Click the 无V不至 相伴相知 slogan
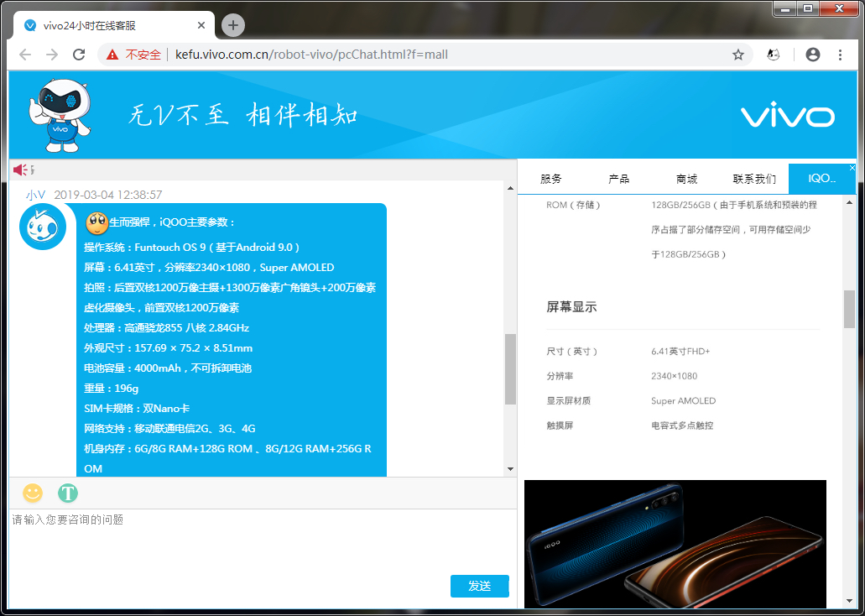The height and width of the screenshot is (616, 865). [x=243, y=115]
